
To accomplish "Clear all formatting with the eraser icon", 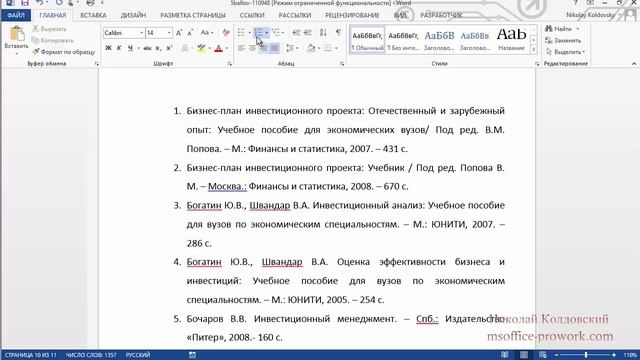I will (x=226, y=33).
